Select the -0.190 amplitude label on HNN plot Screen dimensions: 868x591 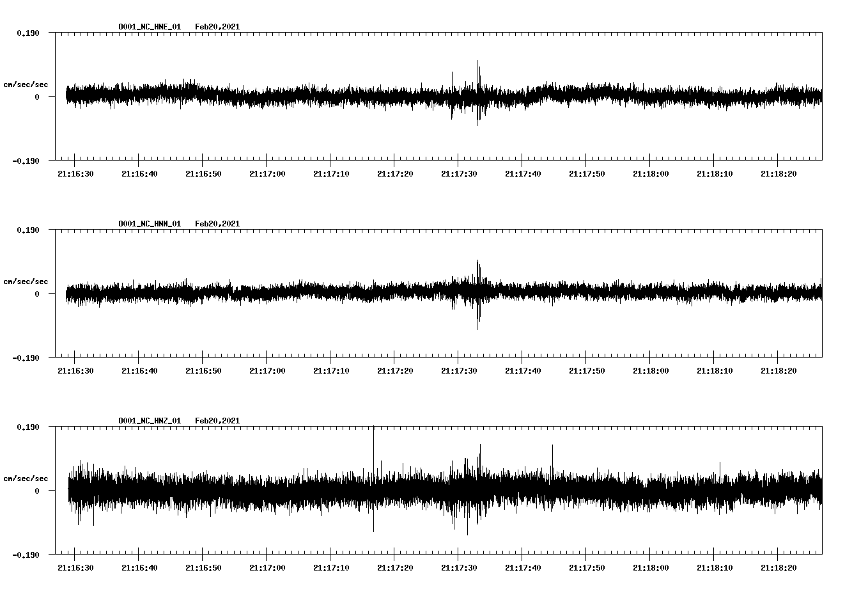click(x=26, y=358)
